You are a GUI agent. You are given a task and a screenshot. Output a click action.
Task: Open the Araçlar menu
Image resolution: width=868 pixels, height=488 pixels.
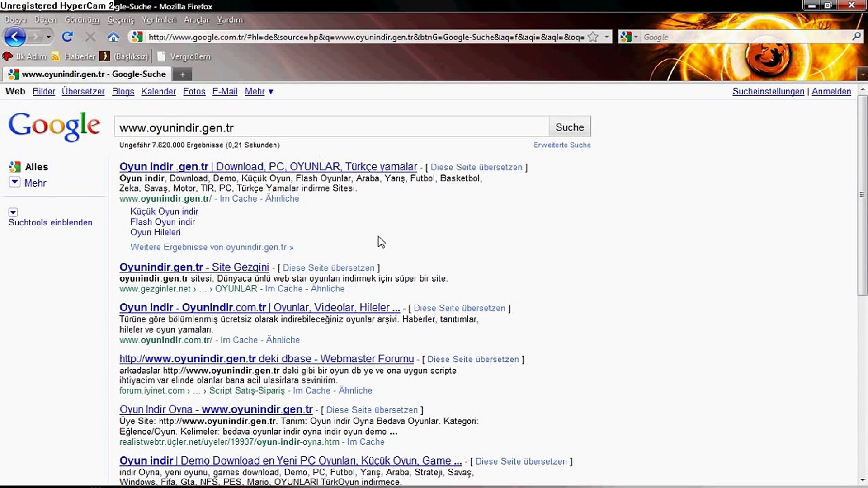[196, 20]
